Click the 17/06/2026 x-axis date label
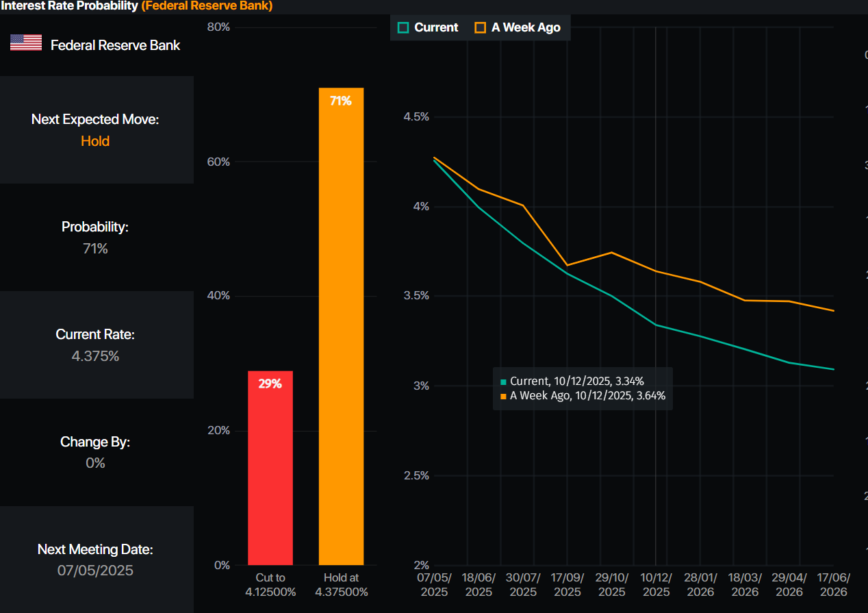The image size is (868, 613). [833, 584]
